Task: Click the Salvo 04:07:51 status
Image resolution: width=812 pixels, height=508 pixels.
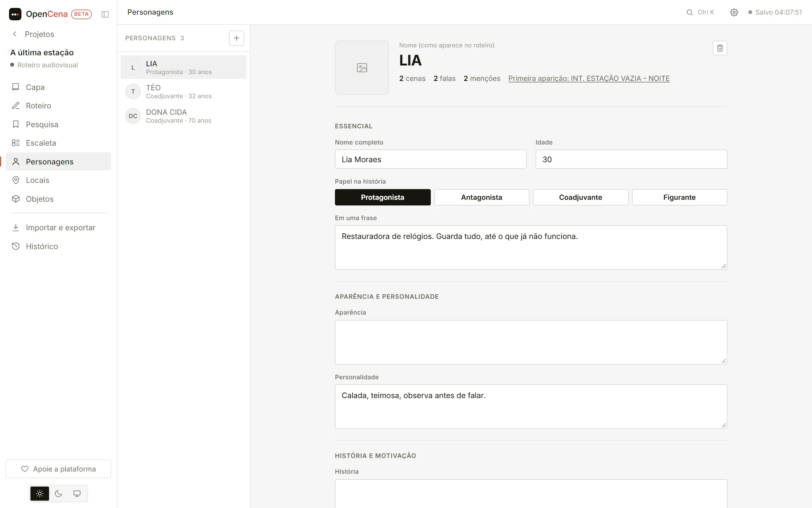Action: [775, 12]
